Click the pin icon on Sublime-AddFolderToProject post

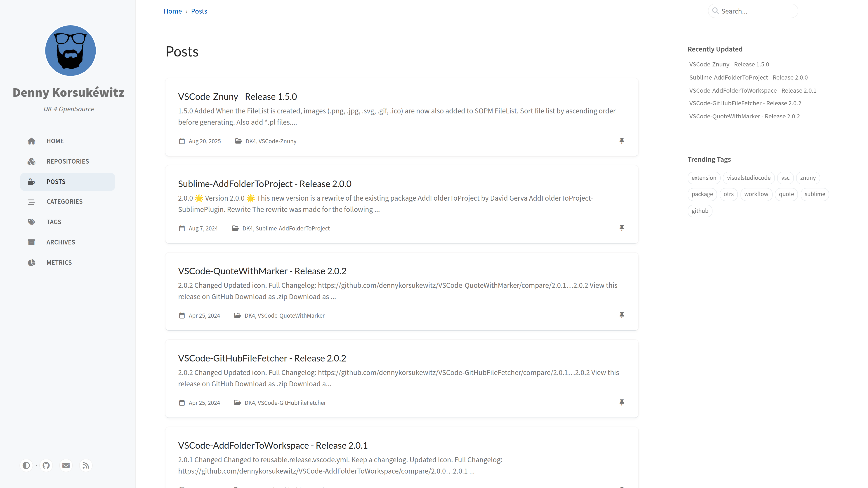pyautogui.click(x=622, y=228)
